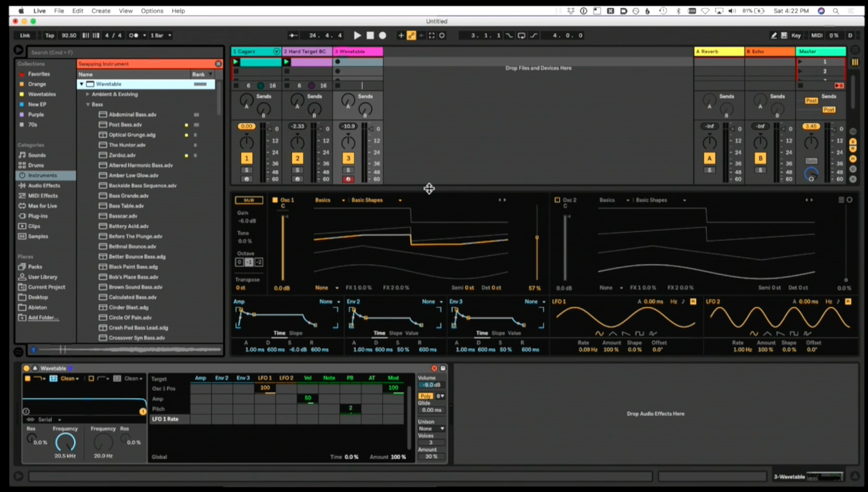
Task: Open the Clips browser category
Action: 34,227
